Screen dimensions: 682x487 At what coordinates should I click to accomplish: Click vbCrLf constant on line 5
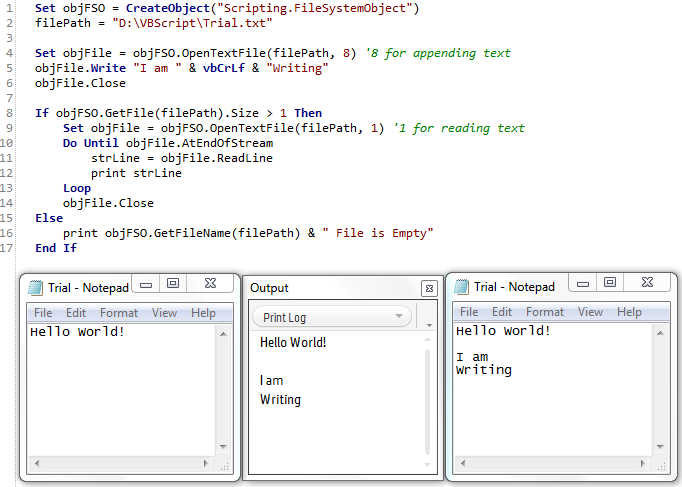point(224,68)
